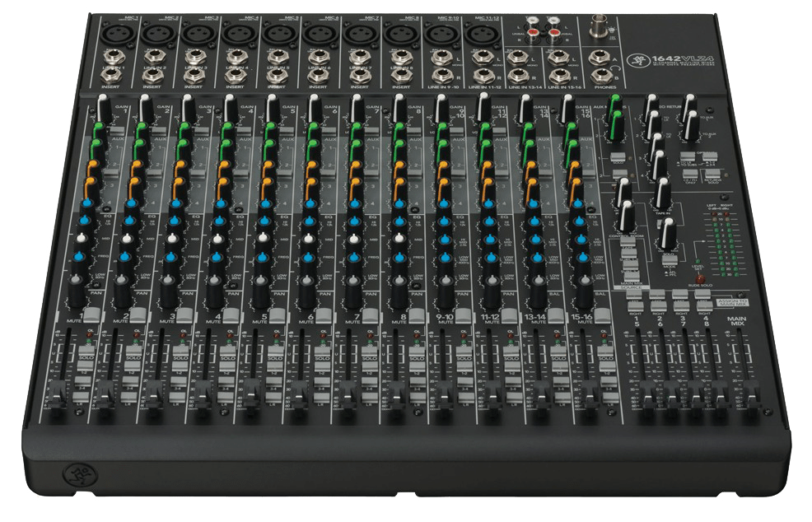Screen dimensions: 812x522
Task: Assign channel 1 to subgroup 1-2
Action: [x=86, y=366]
